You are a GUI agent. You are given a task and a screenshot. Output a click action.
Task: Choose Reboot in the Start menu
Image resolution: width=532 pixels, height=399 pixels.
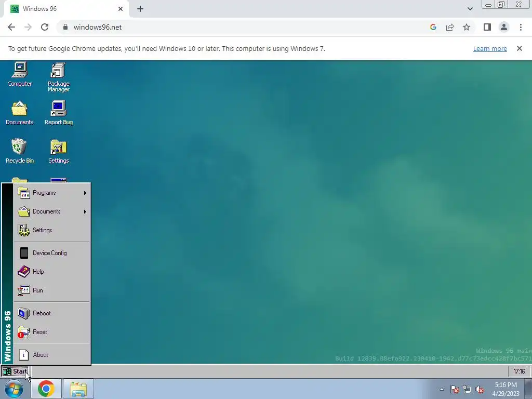(x=52, y=313)
